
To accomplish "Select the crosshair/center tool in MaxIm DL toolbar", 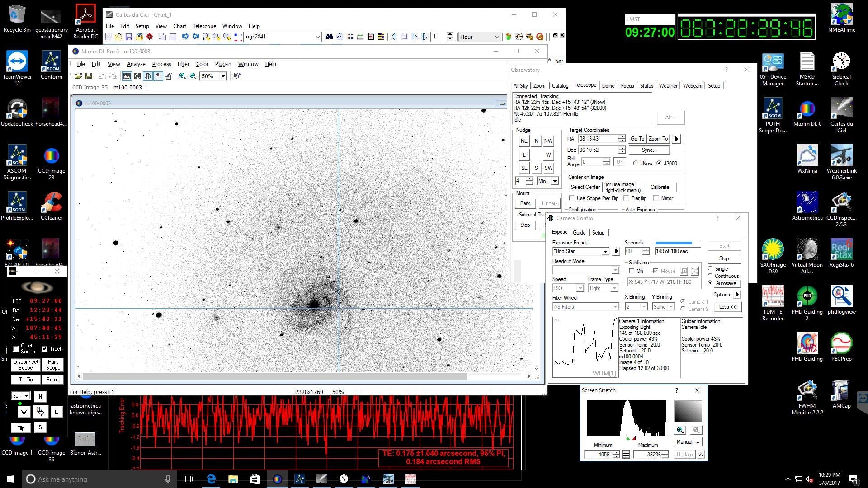I will tap(137, 76).
